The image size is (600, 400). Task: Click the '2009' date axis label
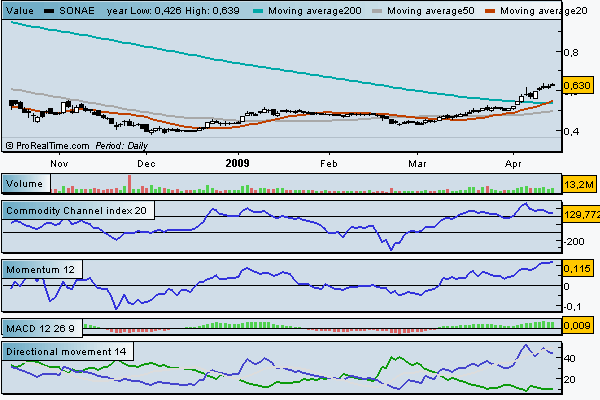tap(237, 163)
